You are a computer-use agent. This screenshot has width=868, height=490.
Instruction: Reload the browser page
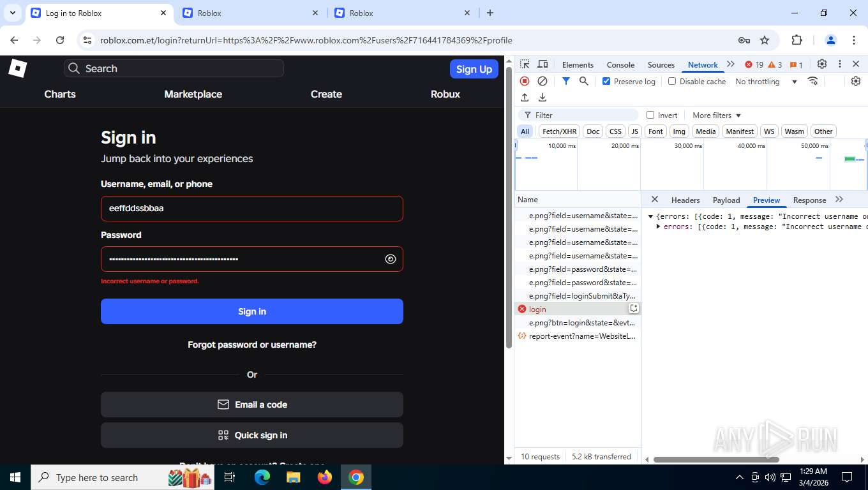(60, 40)
